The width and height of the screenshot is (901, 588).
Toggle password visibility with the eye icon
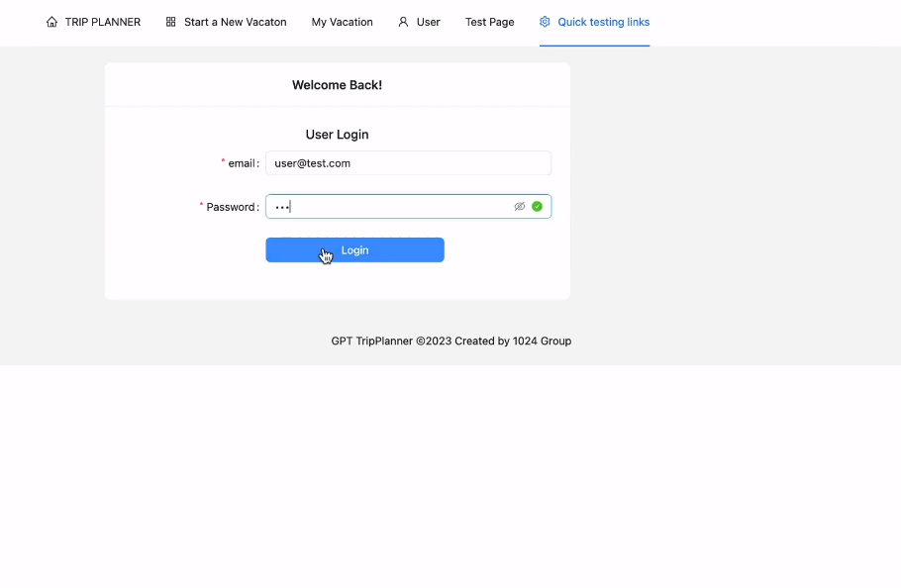[x=519, y=207]
